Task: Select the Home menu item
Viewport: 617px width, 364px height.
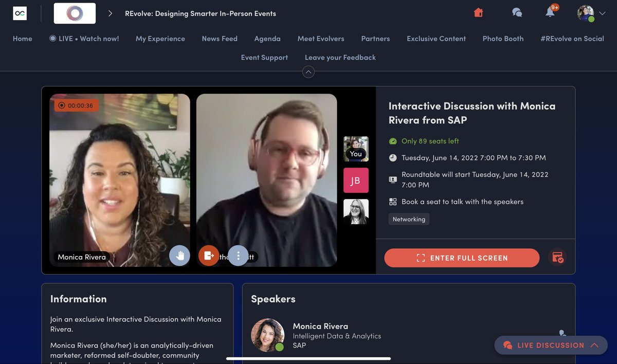Action: click(x=23, y=39)
